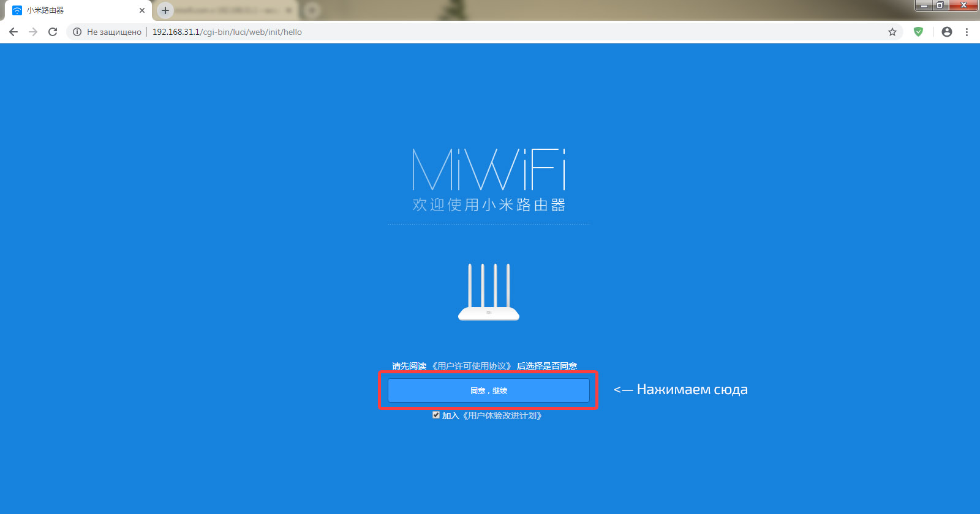This screenshot has height=514, width=980.
Task: Close the 小米路由器 tab
Action: (x=142, y=10)
